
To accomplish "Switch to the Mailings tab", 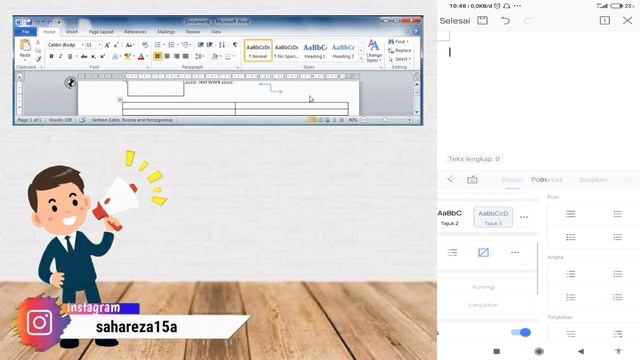I will pos(166,31).
